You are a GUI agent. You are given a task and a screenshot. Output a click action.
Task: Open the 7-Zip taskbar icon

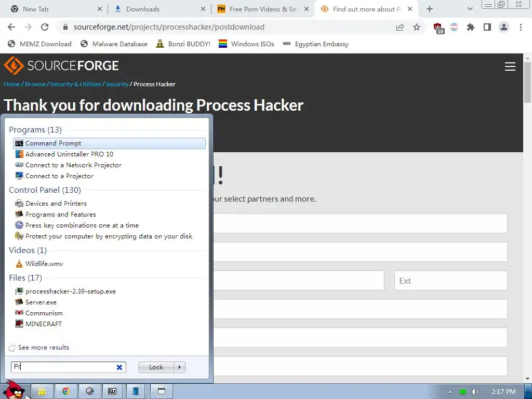pyautogui.click(x=112, y=392)
